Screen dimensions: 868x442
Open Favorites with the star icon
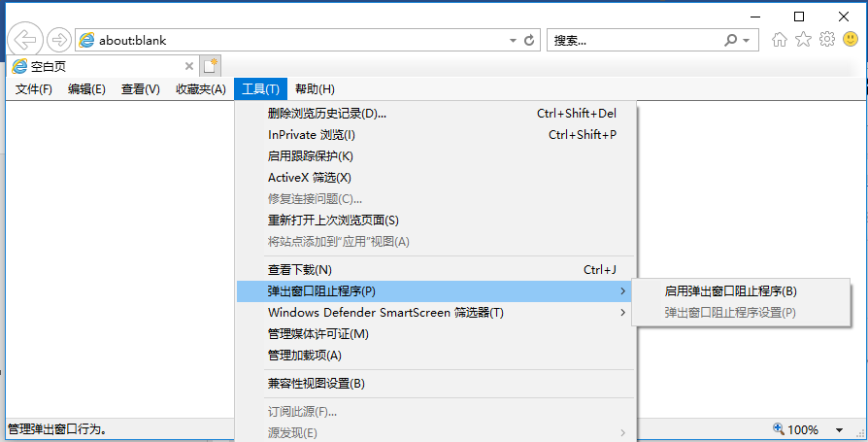803,39
